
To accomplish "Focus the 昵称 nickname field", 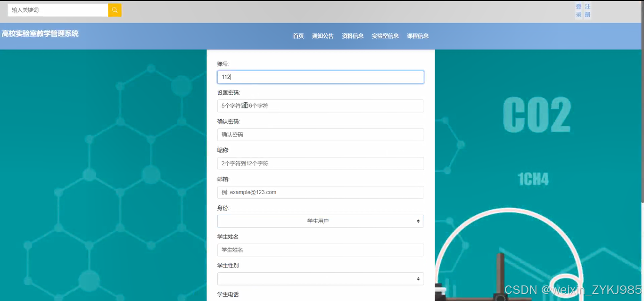I will pyautogui.click(x=321, y=163).
